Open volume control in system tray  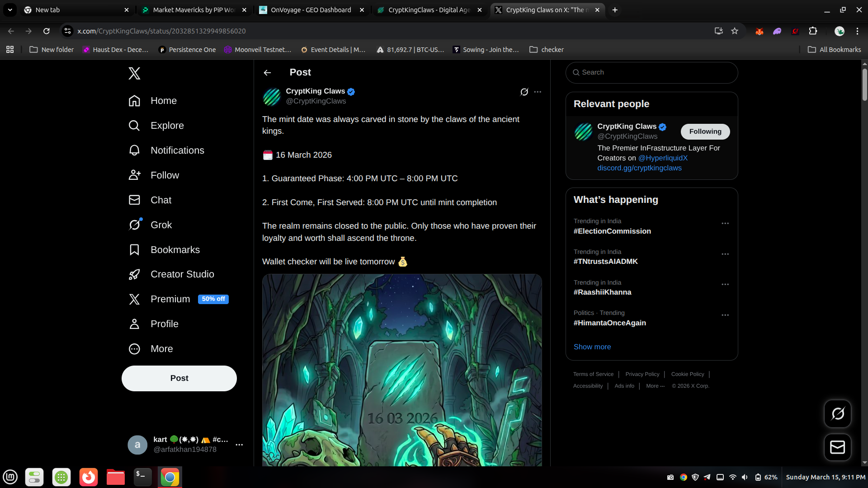pos(745,477)
